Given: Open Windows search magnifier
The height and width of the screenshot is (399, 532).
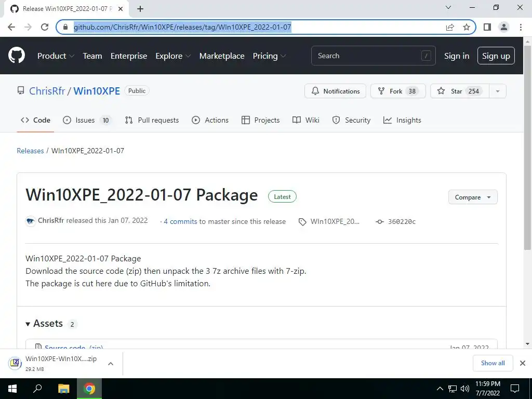Looking at the screenshot, I should 37,389.
